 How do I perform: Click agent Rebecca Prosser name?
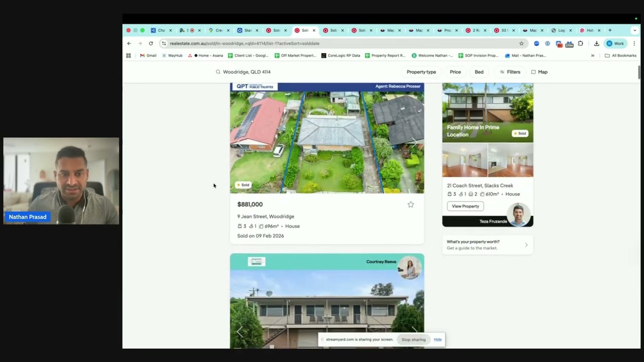[397, 86]
